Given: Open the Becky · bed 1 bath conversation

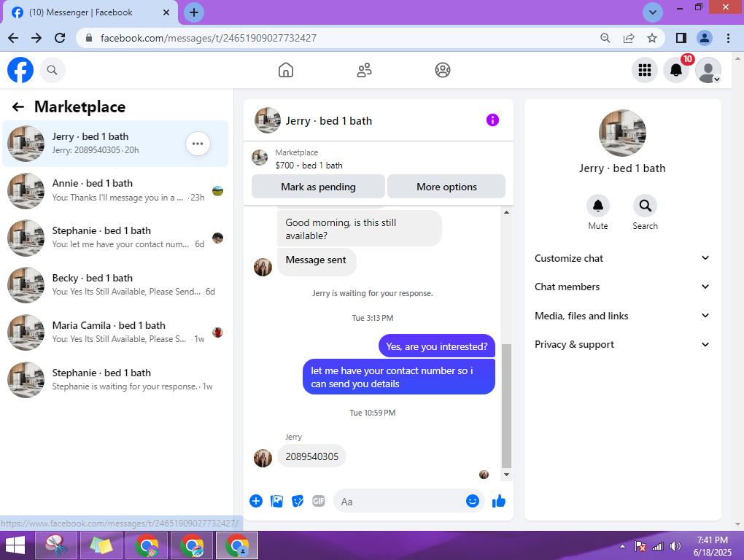Looking at the screenshot, I should point(115,285).
